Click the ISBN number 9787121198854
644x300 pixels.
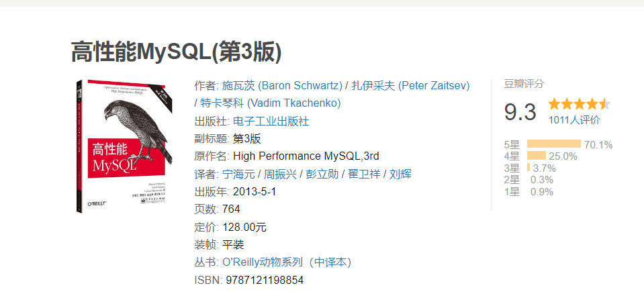[265, 281]
